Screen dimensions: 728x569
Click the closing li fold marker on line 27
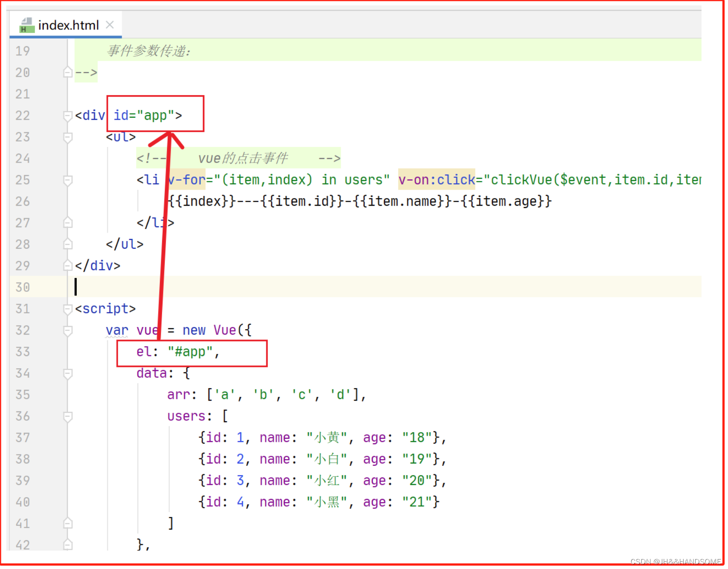click(x=68, y=223)
